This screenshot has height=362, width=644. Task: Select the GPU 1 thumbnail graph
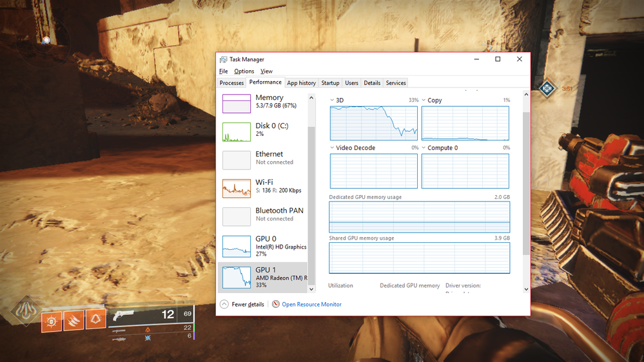pyautogui.click(x=237, y=277)
